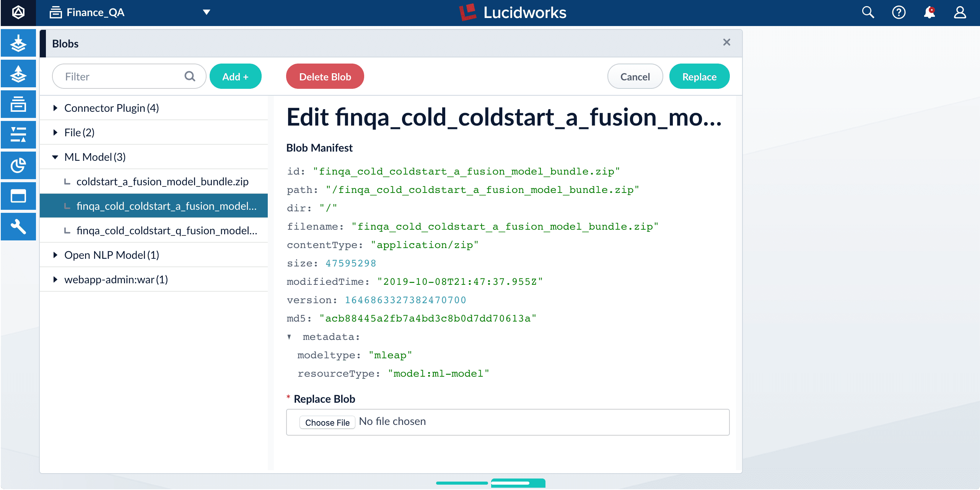Screen dimensions: 980x490
Task: Click the Fusion logo home icon
Action: [x=18, y=13]
